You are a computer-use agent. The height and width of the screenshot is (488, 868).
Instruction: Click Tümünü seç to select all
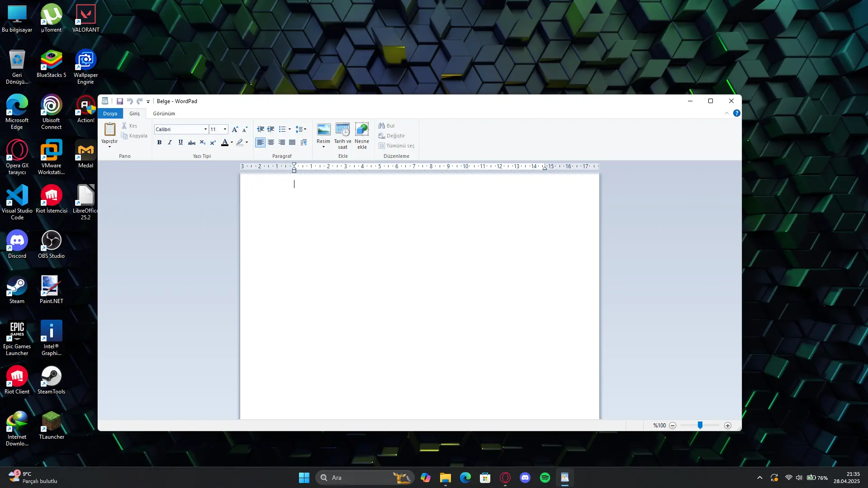[x=396, y=146]
